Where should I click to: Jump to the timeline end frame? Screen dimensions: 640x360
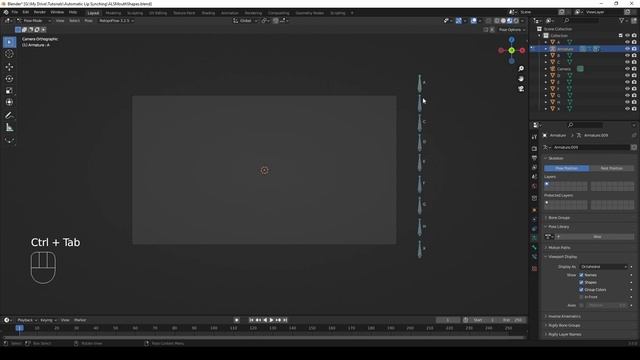285,320
